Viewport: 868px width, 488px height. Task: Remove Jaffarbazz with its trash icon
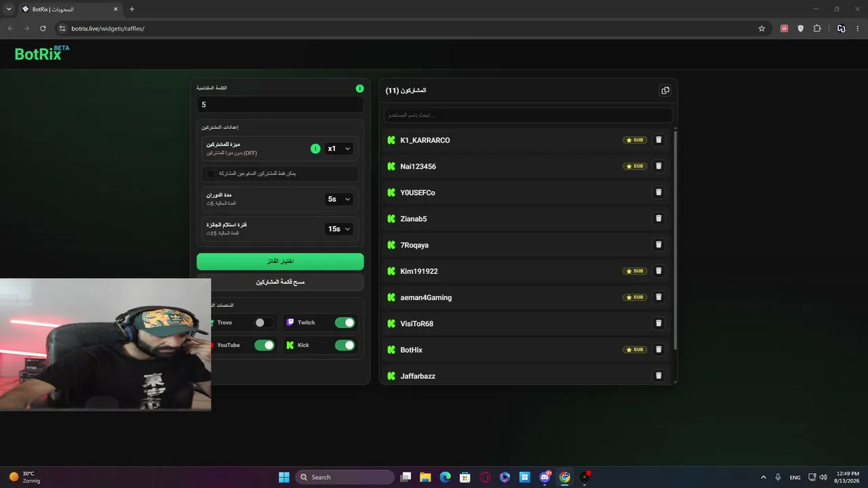coord(658,375)
